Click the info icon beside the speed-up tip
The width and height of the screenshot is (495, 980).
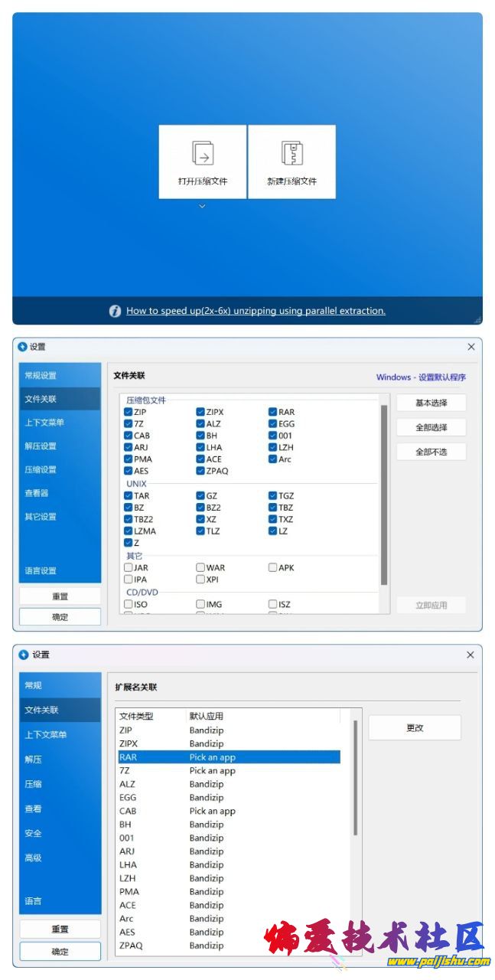coord(116,311)
